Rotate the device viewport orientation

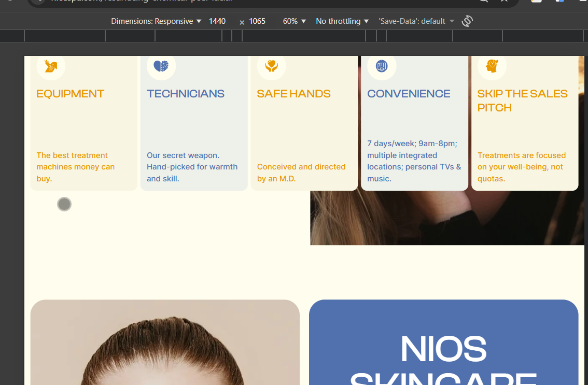467,21
